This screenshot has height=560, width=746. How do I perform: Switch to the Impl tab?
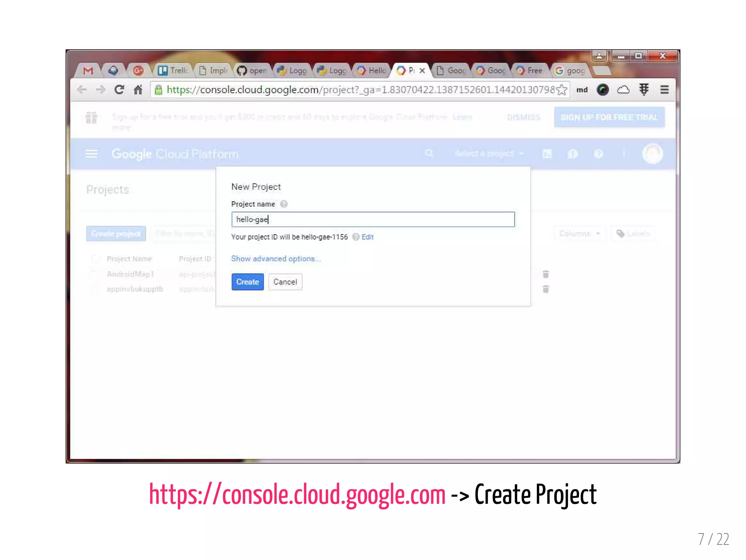(x=213, y=70)
